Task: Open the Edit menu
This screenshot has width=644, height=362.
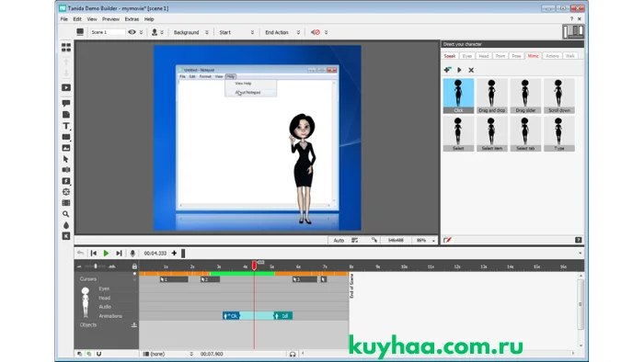Action: point(77,19)
